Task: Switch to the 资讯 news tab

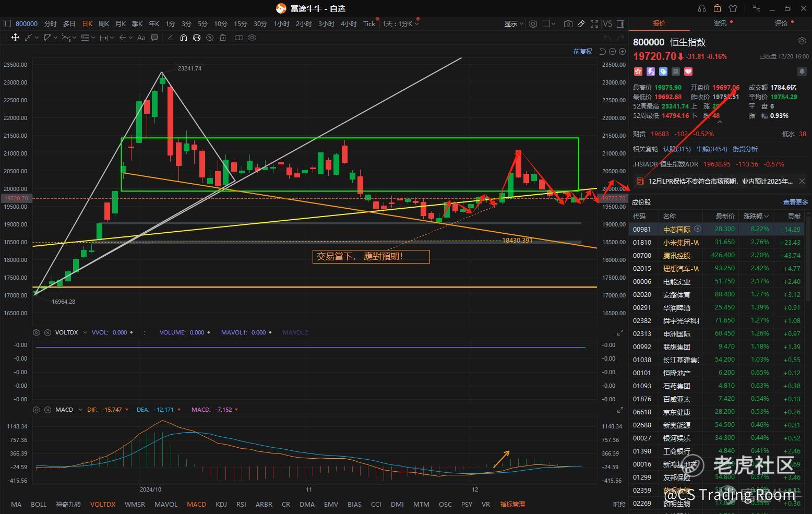Action: pyautogui.click(x=720, y=23)
